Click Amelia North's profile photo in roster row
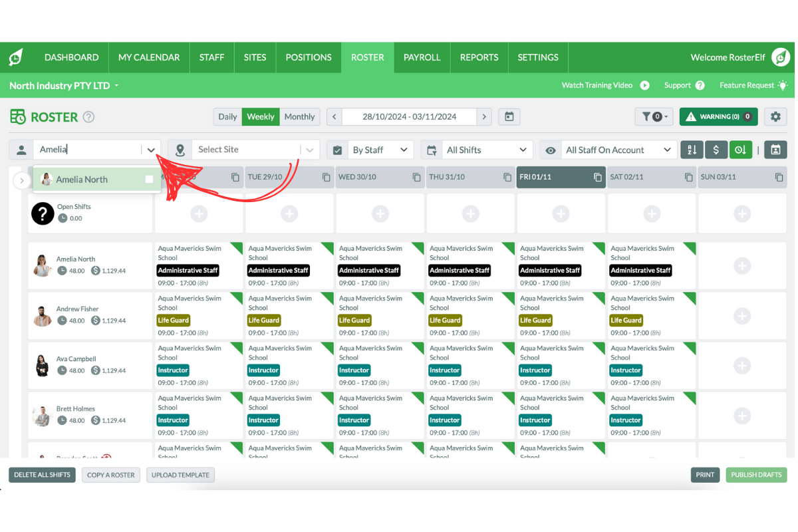The height and width of the screenshot is (532, 798). coord(43,265)
